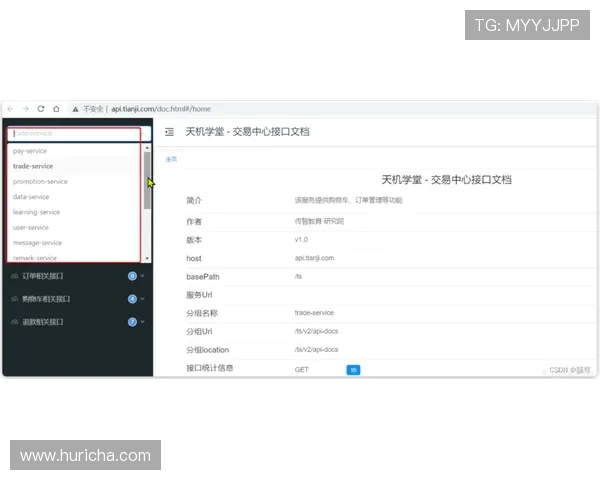Click the count badge on 退款相关接口

coord(132,322)
